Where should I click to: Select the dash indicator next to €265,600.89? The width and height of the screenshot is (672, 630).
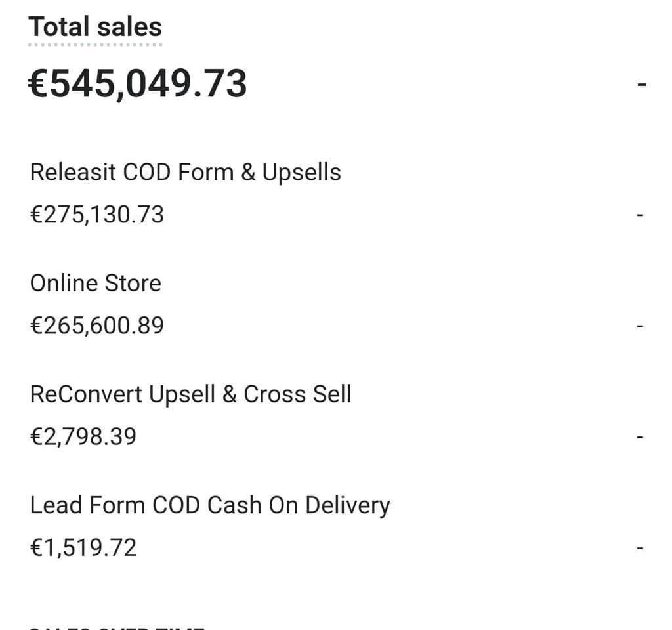pos(640,326)
